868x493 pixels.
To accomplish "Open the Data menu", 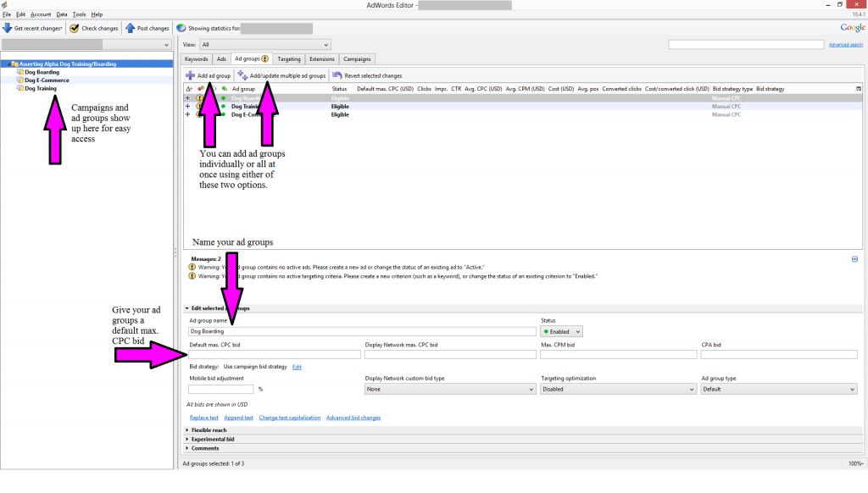I will [x=61, y=14].
